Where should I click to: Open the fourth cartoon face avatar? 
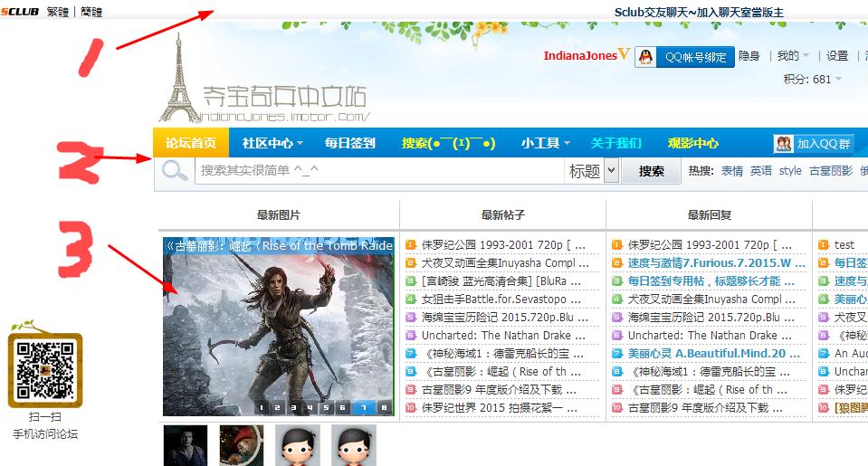tap(354, 445)
